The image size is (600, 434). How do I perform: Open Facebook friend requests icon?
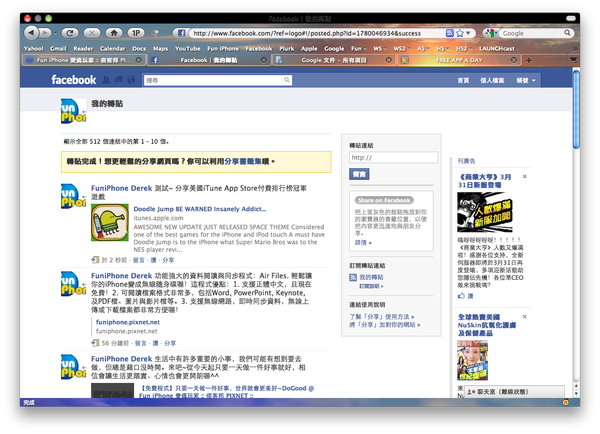106,80
